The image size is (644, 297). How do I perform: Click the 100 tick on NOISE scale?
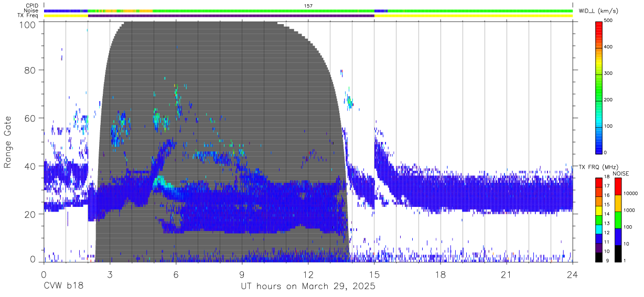(629, 227)
